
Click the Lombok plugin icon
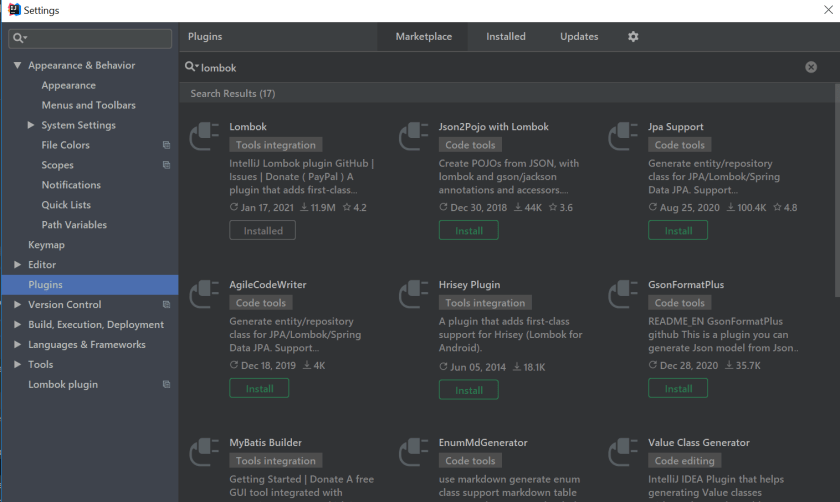(204, 137)
